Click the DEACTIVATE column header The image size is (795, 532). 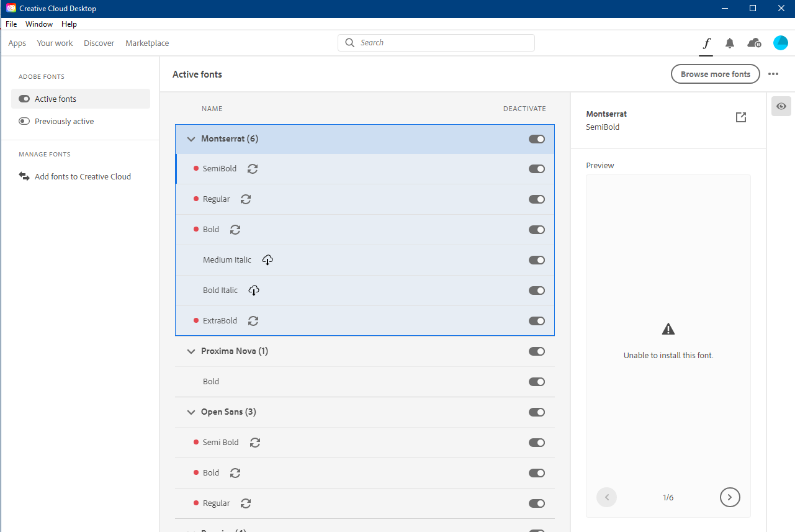point(524,109)
